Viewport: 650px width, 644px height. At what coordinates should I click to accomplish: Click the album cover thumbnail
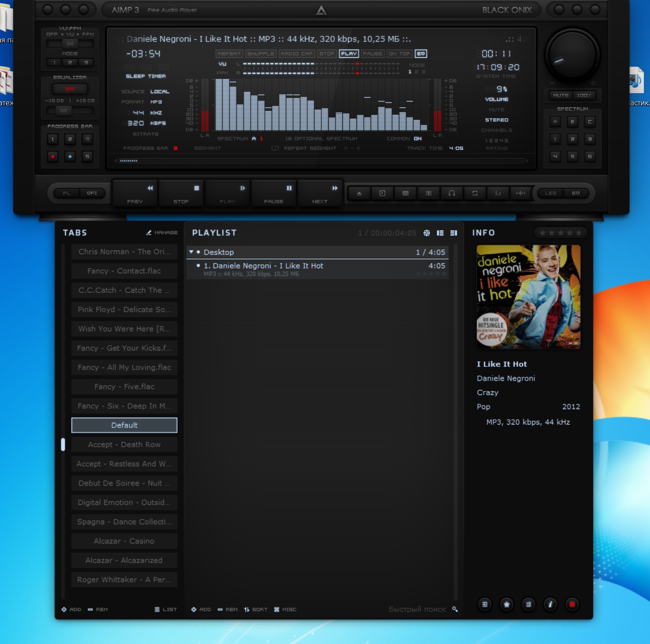point(528,297)
